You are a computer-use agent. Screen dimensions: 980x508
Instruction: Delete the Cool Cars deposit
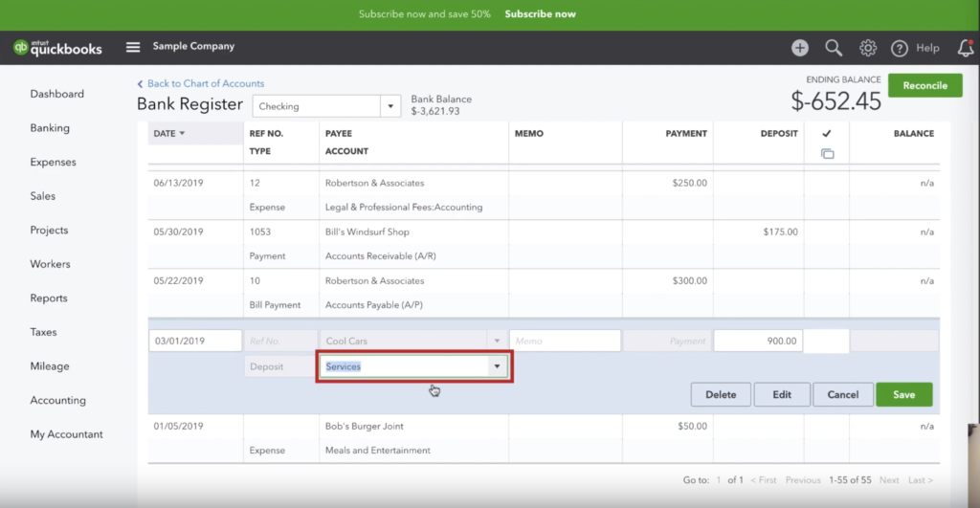[x=721, y=394]
